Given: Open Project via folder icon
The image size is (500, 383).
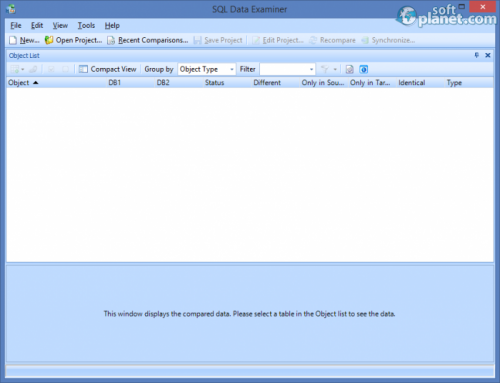Looking at the screenshot, I should [49, 40].
